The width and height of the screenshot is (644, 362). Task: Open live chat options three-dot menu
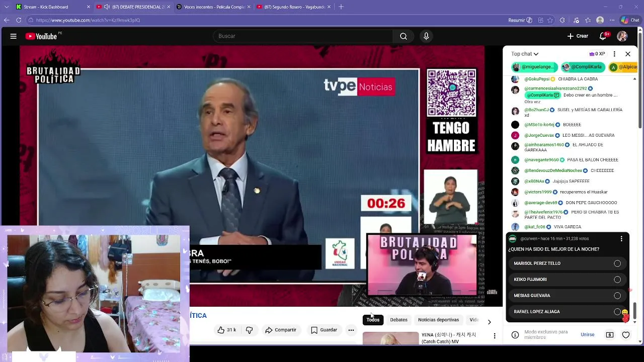tap(614, 54)
